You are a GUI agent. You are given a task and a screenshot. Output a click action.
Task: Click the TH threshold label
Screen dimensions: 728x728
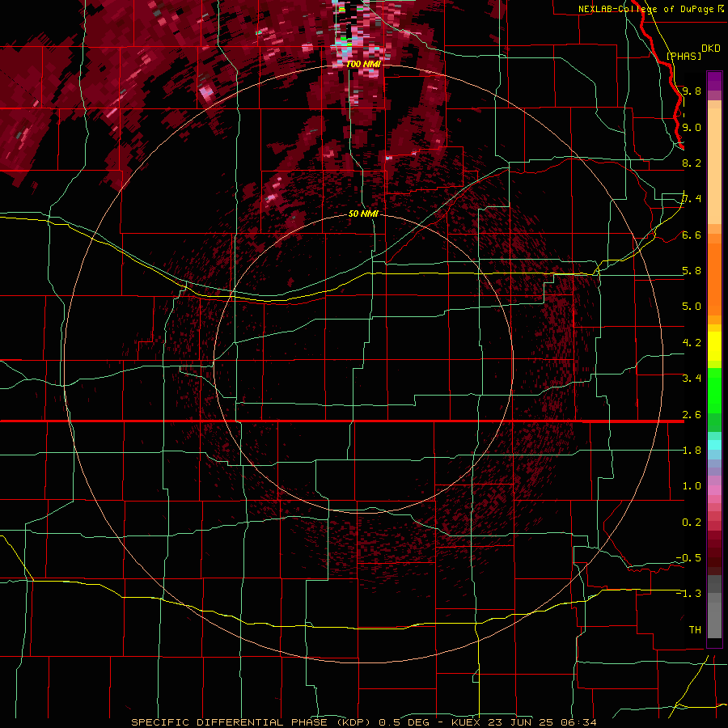tap(695, 630)
